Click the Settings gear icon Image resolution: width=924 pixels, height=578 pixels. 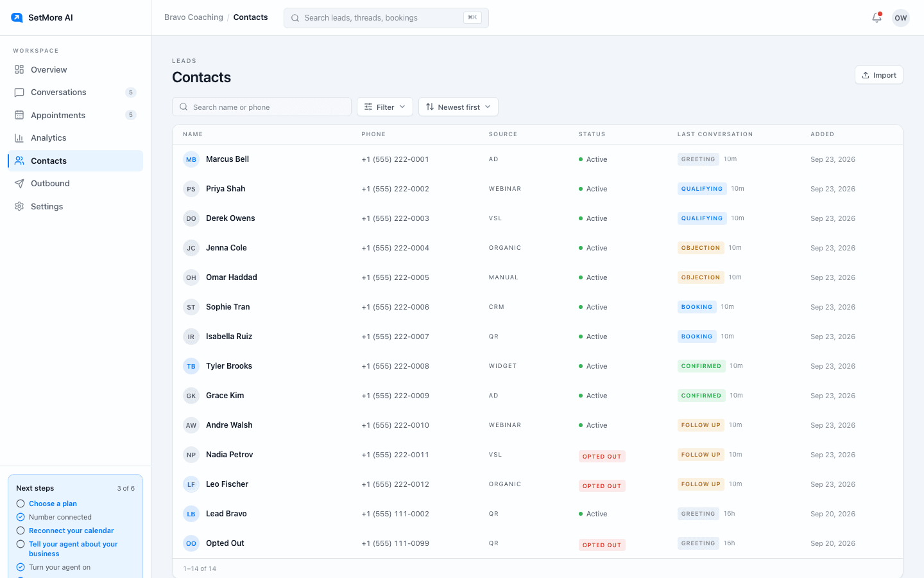tap(19, 206)
